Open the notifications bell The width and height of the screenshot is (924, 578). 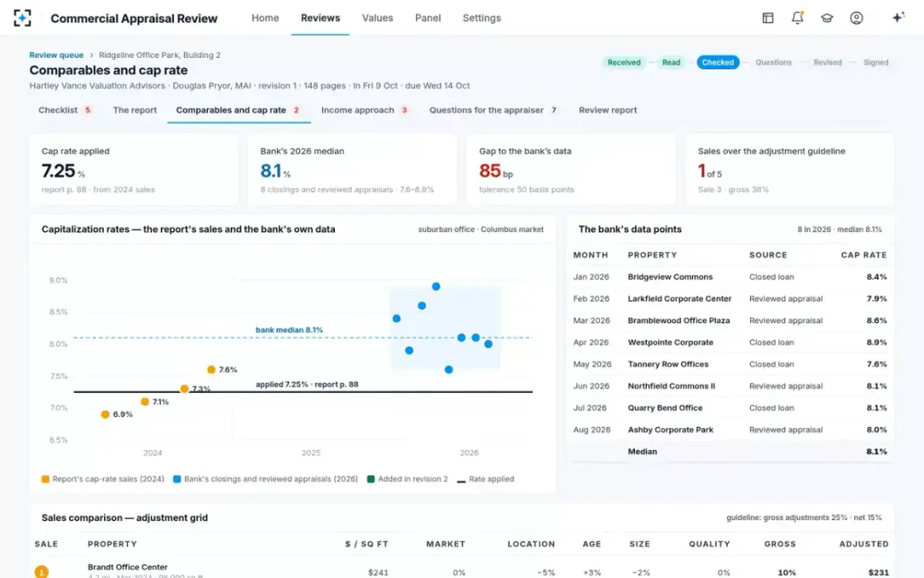coord(798,18)
